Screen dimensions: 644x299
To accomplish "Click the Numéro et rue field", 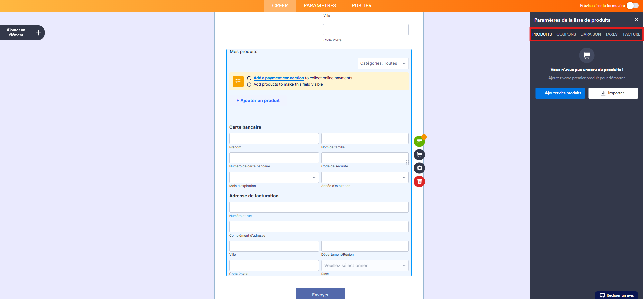I will 319,207.
